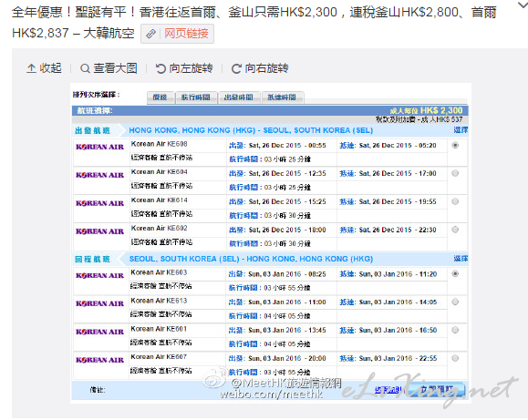Click arrival time 'Sat, 26 Dec 2015 - 19:55'
The image size is (528, 420).
pyautogui.click(x=398, y=201)
